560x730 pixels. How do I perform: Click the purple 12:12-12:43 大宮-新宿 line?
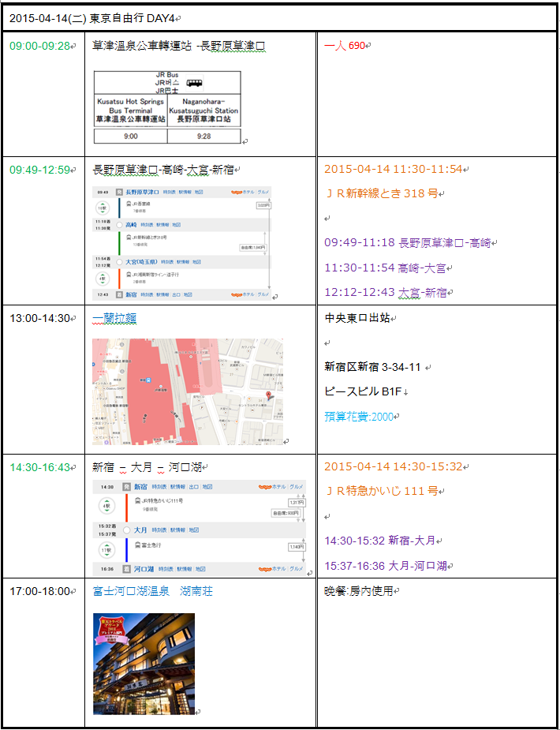tap(386, 293)
